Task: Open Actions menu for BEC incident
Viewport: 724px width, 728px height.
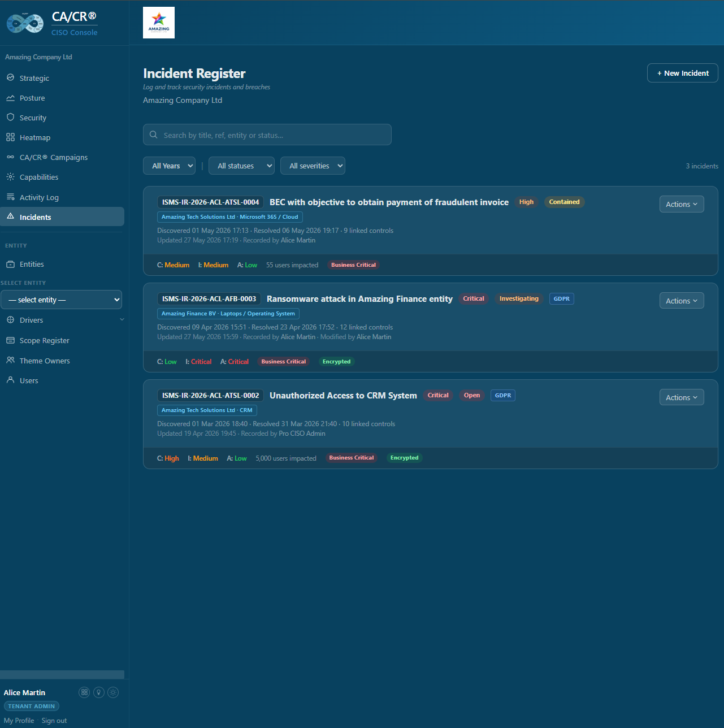Action: [x=682, y=204]
